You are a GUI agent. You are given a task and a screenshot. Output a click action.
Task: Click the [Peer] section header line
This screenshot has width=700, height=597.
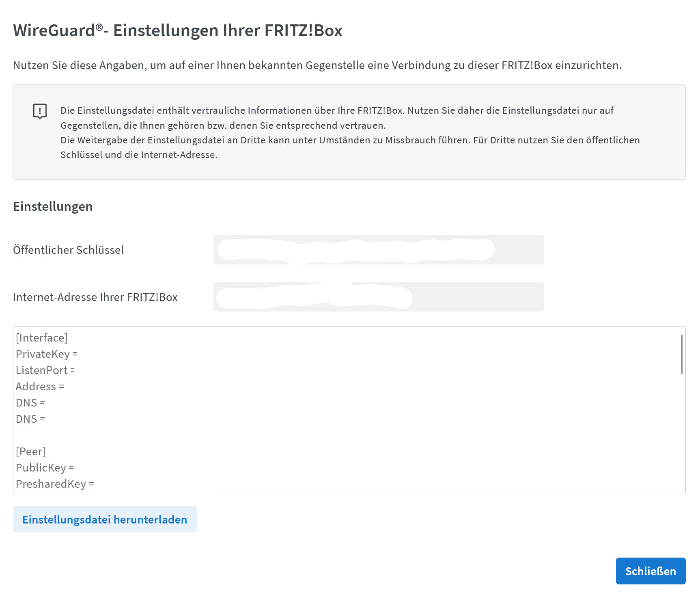(31, 452)
